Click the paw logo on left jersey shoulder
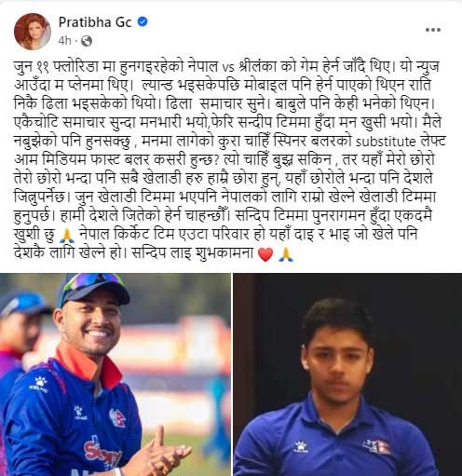The image size is (462, 476). [x=40, y=385]
